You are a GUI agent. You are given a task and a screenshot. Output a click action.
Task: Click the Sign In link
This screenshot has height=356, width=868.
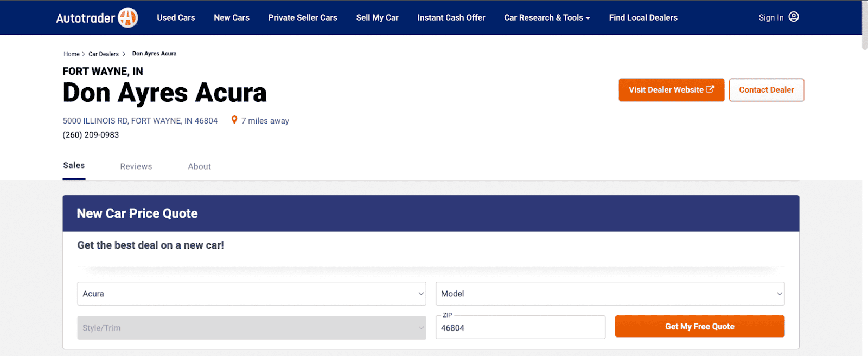[x=771, y=17]
